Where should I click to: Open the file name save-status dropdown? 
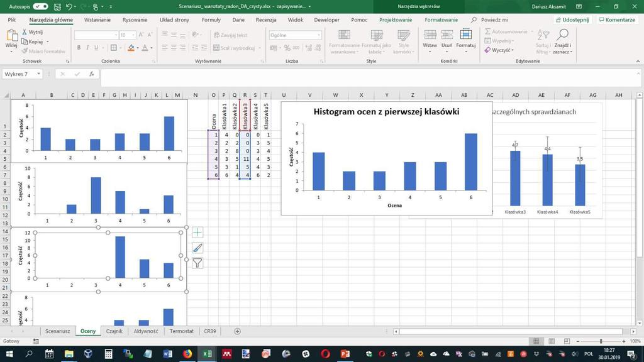tap(309, 6)
